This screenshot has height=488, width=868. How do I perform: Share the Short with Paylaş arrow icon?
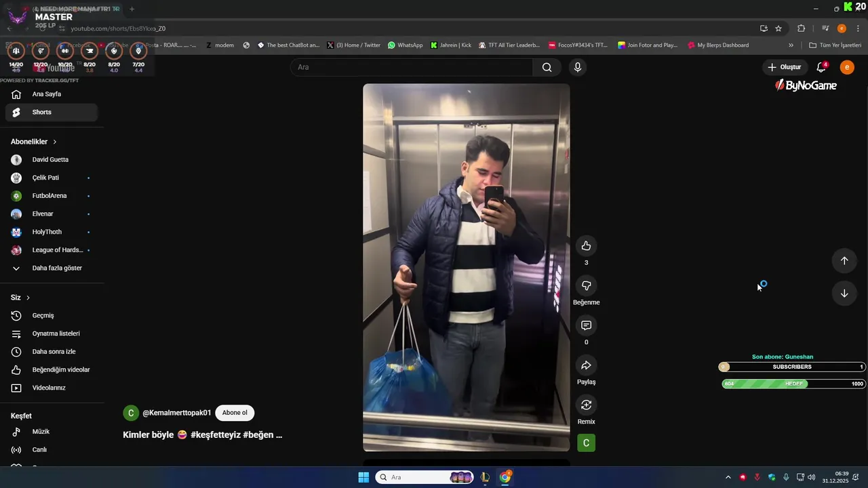tap(586, 365)
